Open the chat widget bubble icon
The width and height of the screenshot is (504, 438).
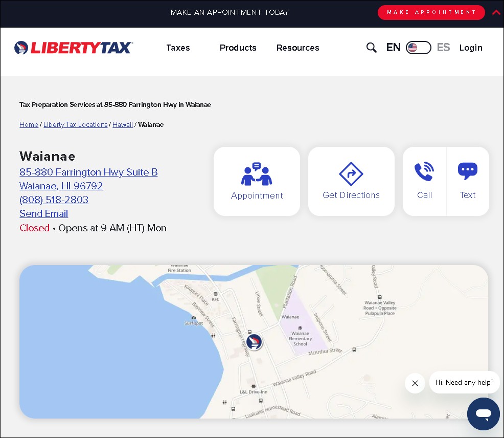click(x=483, y=414)
